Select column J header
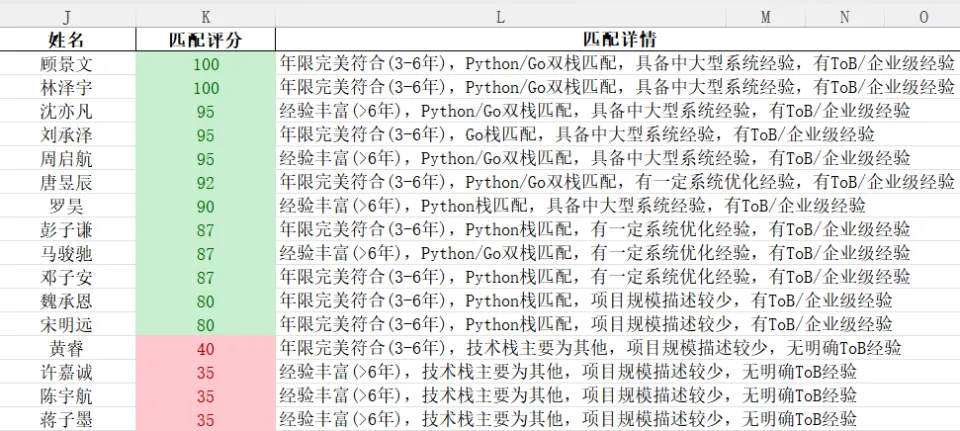The image size is (960, 431). pyautogui.click(x=68, y=16)
